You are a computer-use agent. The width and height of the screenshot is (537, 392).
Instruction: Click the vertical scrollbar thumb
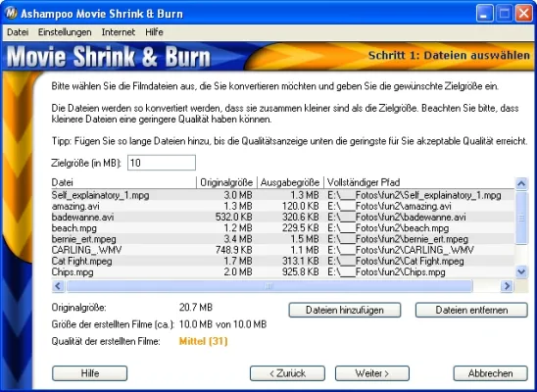521,218
